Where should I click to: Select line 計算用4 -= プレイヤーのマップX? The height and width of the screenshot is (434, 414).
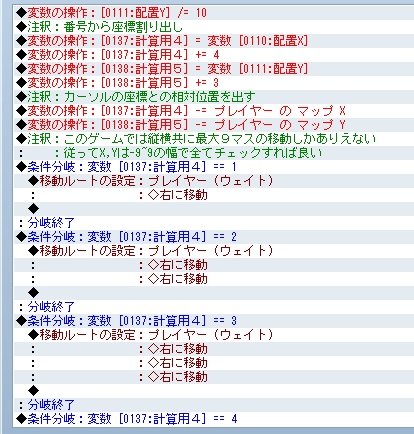[214, 111]
